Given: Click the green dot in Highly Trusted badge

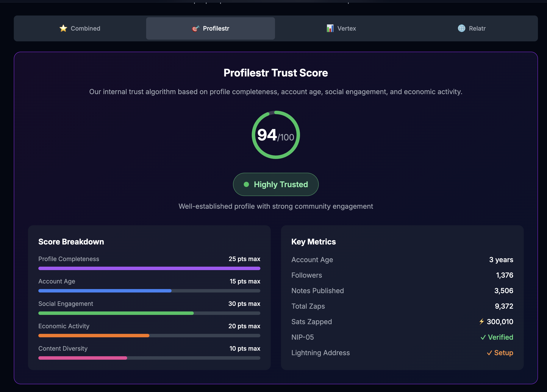Looking at the screenshot, I should tap(246, 184).
